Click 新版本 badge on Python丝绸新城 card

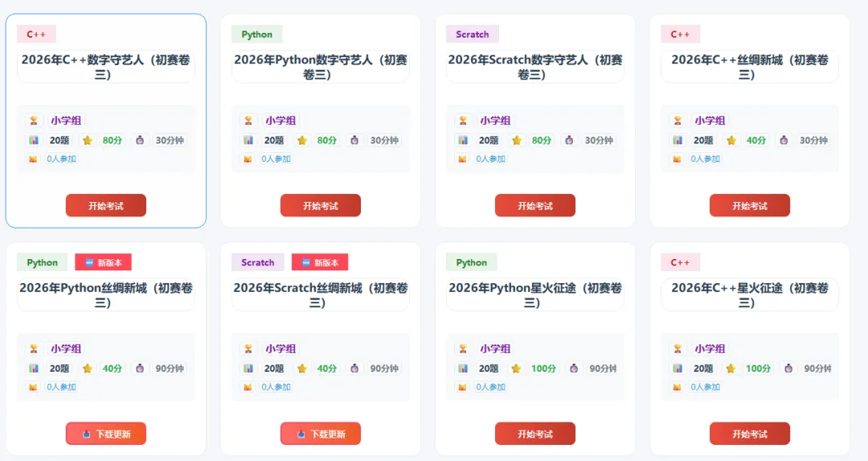[104, 262]
